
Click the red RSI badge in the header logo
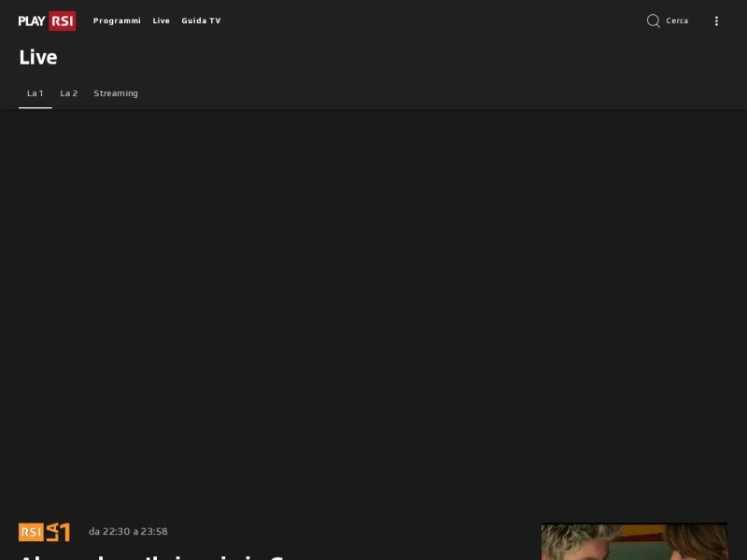coord(63,21)
